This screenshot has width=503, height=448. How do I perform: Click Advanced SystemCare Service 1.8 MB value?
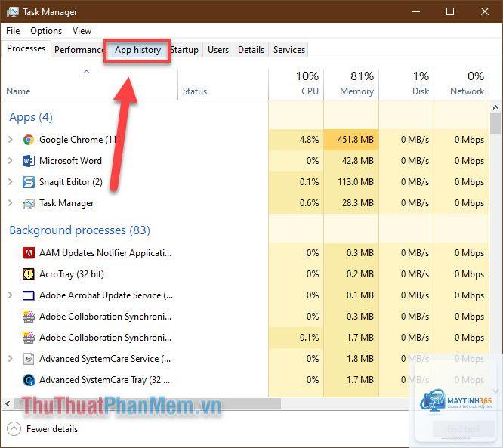[x=360, y=359]
